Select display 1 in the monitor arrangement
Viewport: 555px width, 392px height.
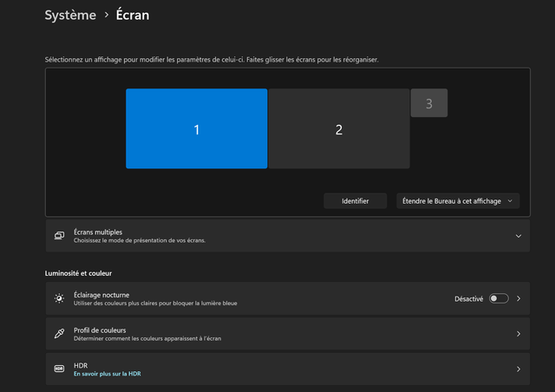point(197,128)
